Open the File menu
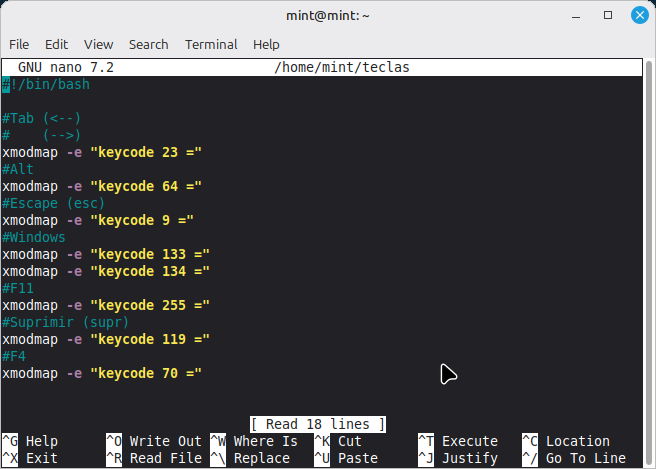The width and height of the screenshot is (656, 469). 19,44
